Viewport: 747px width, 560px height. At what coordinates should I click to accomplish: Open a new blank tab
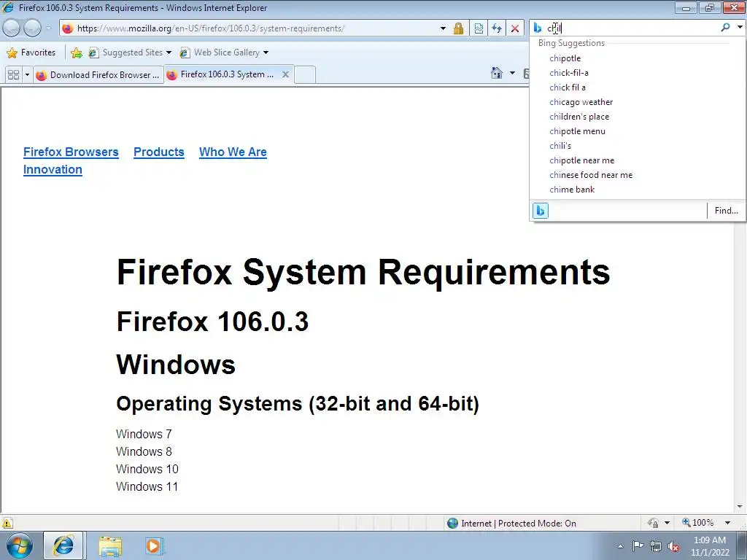pyautogui.click(x=305, y=75)
